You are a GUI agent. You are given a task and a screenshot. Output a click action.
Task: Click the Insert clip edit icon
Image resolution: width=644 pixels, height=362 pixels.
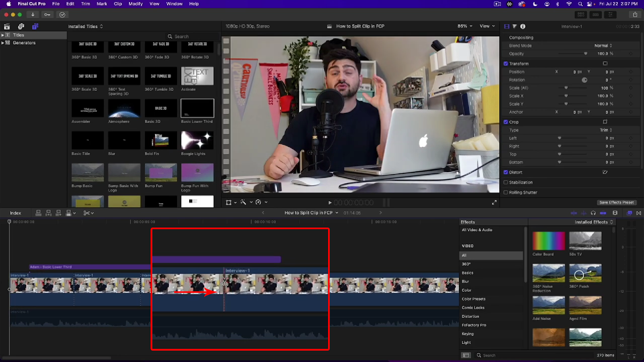pos(48,213)
